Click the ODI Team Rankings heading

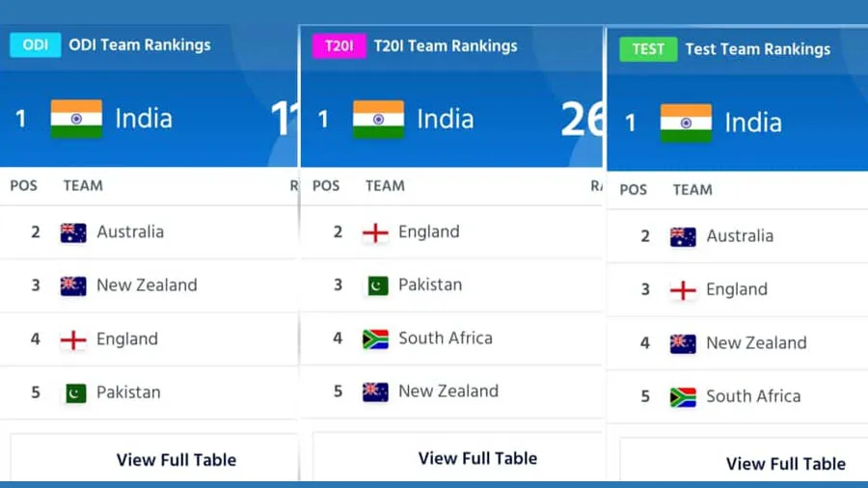[x=139, y=44]
